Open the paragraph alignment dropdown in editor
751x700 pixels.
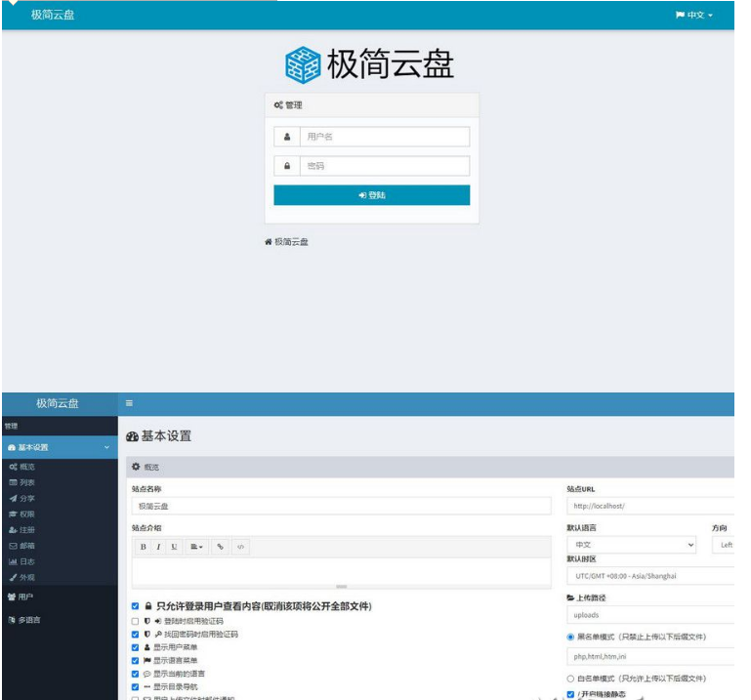click(196, 547)
